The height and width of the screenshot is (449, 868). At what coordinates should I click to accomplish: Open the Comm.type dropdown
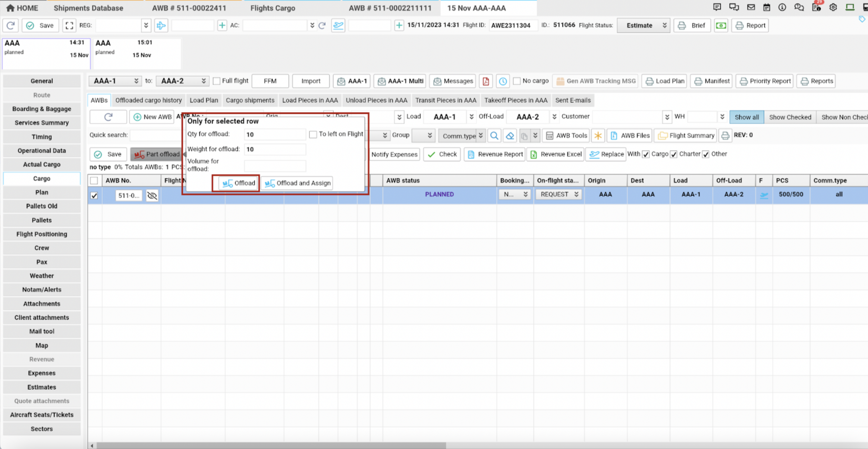point(462,135)
